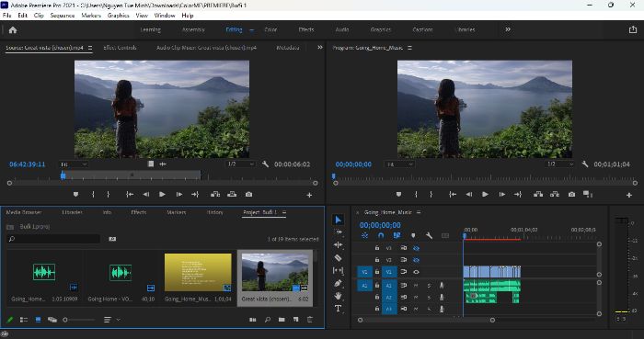Click Extract button in Program monitor

coord(555,194)
